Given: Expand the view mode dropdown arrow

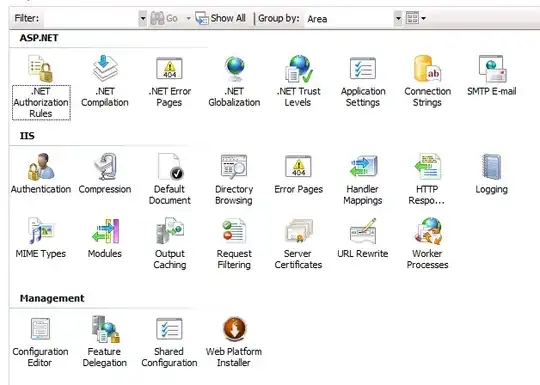Looking at the screenshot, I should click(424, 18).
